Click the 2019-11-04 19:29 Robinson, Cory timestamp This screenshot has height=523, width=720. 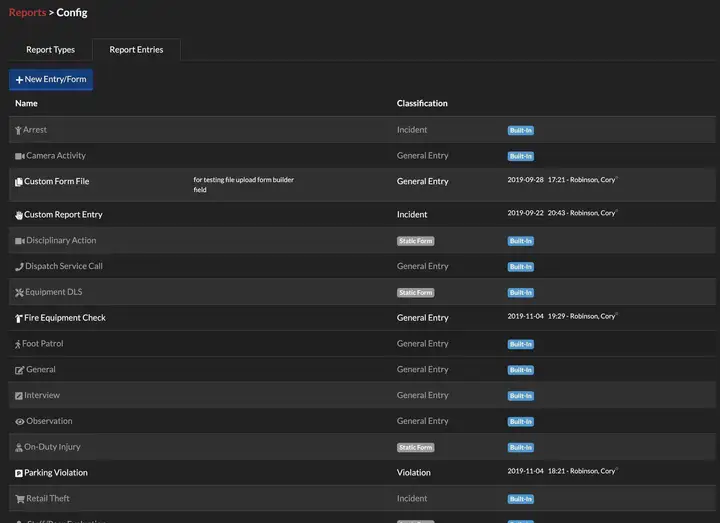point(562,316)
